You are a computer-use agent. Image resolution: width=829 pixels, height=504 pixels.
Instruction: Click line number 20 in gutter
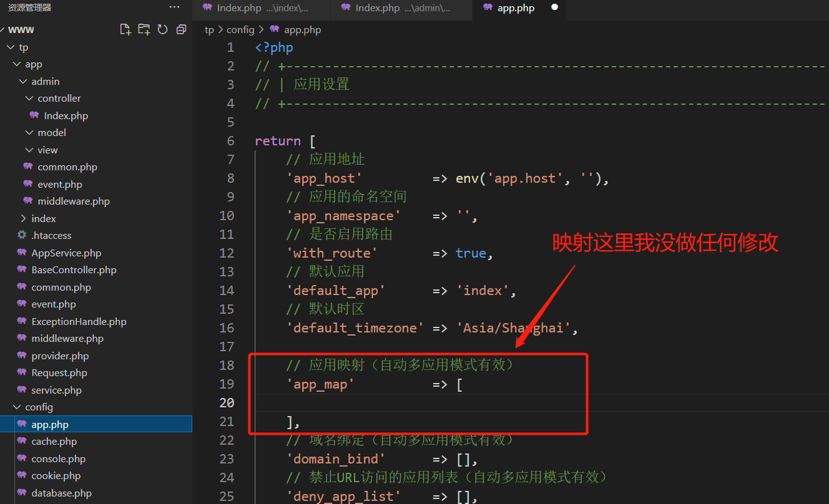pyautogui.click(x=227, y=402)
